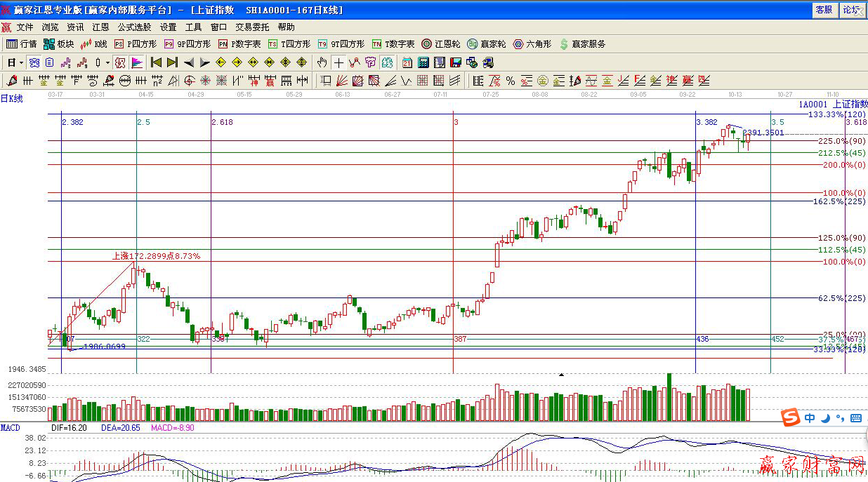Click the 行情 quotes toolbar button
This screenshot has height=482, width=868.
click(21, 44)
